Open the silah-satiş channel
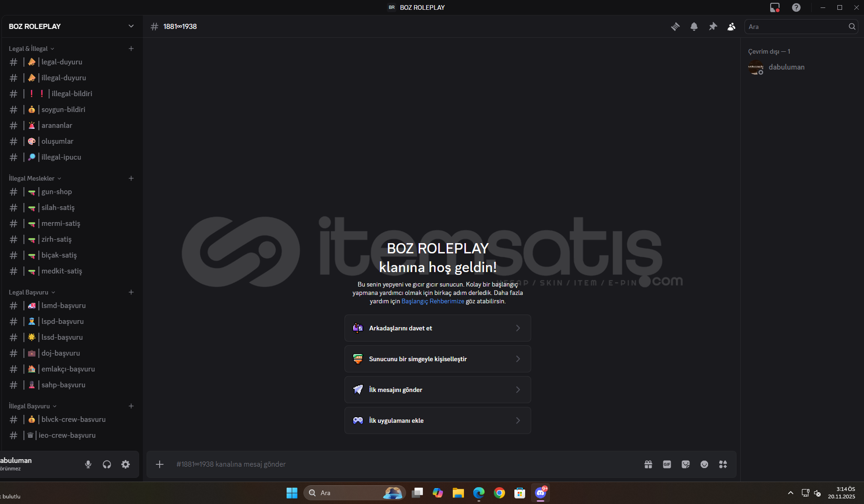The height and width of the screenshot is (504, 864). [71, 208]
